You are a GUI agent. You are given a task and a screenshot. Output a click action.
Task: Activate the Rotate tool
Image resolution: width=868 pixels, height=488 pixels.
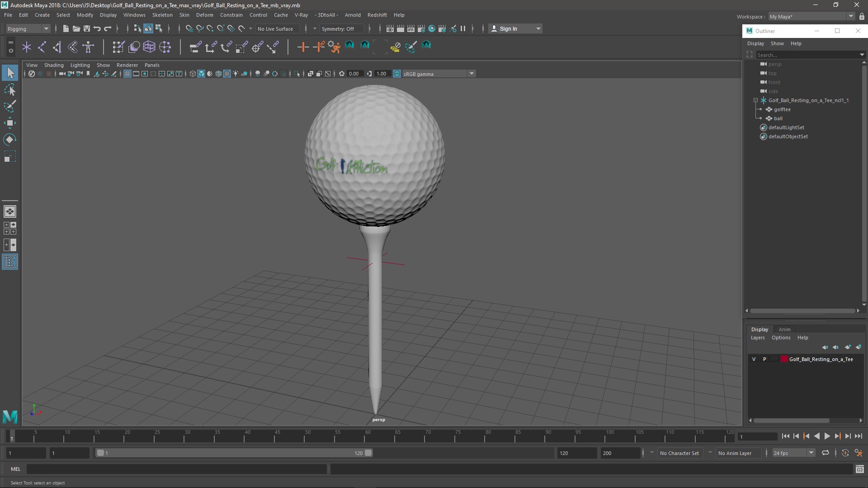(x=10, y=140)
